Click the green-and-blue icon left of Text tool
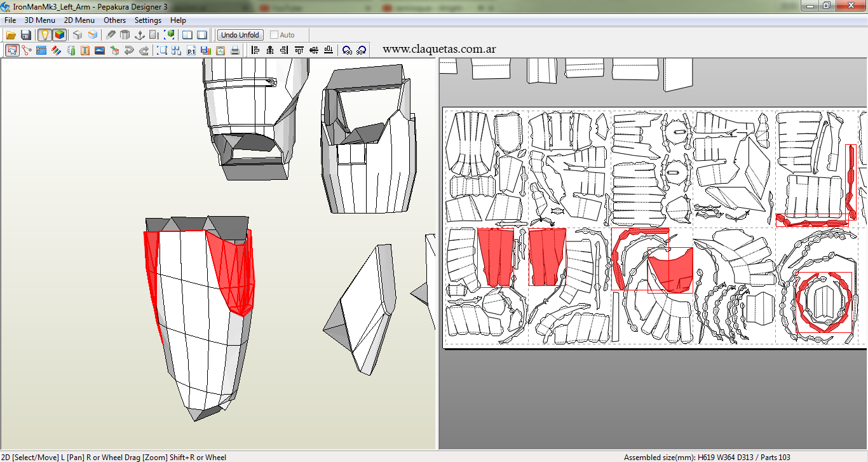 71,50
